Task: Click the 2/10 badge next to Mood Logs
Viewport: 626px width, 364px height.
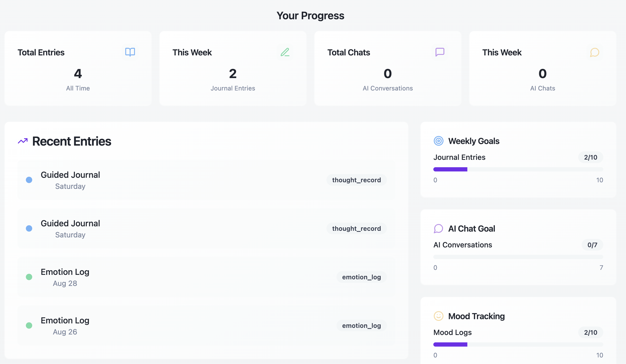Action: coord(590,332)
